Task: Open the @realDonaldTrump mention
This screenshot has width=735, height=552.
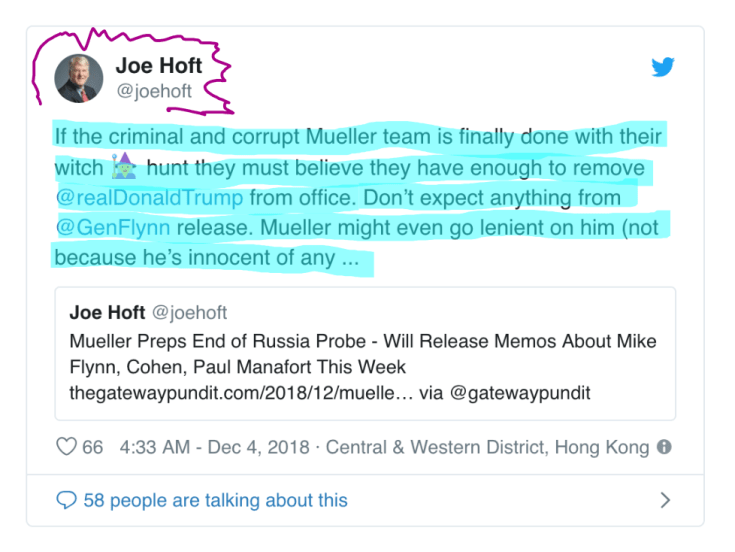Action: 149,197
